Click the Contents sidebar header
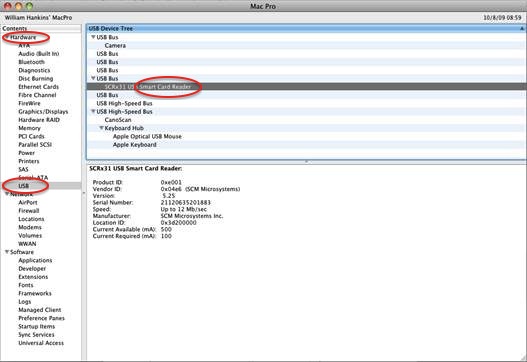This screenshot has width=527, height=362. click(x=41, y=29)
